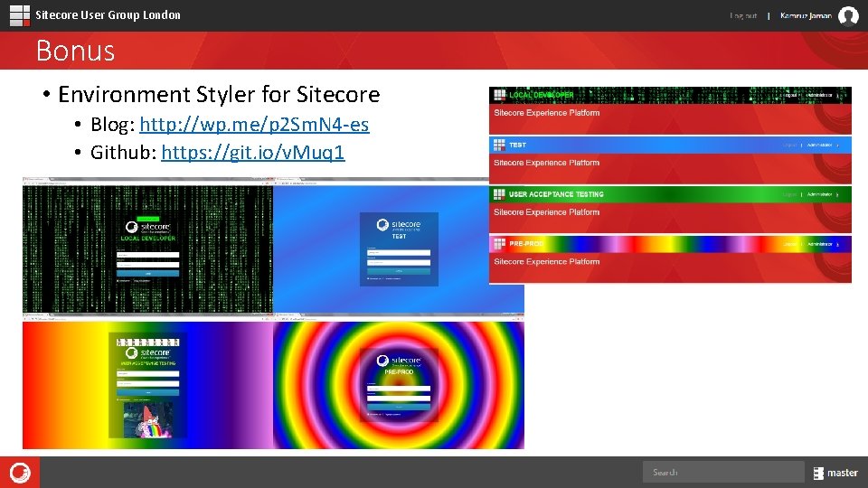Click Sitecore Experience Platform under TEST header
868x488 pixels.
click(546, 163)
